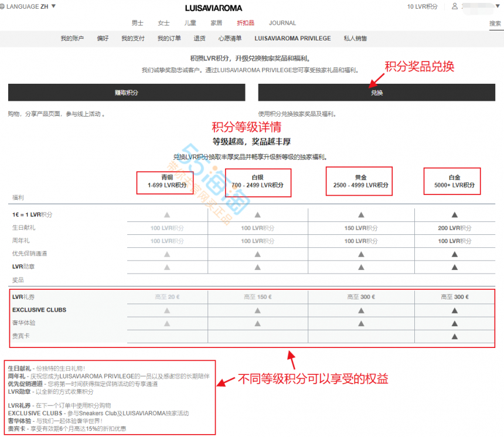Go to 退货 returns tab
This screenshot has height=437, width=504.
click(200, 39)
